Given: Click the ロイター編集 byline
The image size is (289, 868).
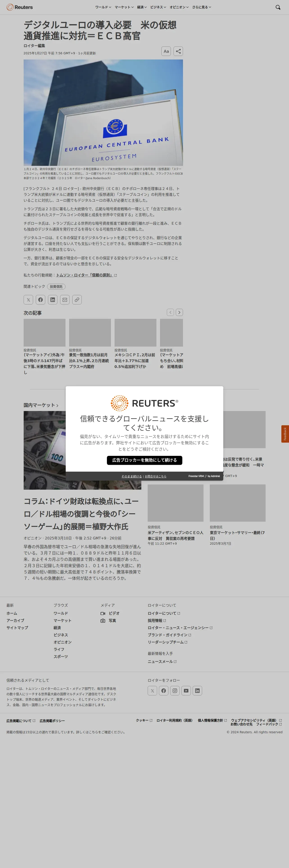Looking at the screenshot, I should tap(34, 46).
